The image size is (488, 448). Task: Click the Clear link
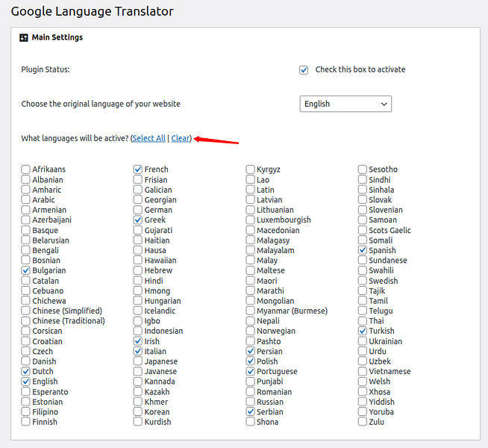(x=180, y=138)
